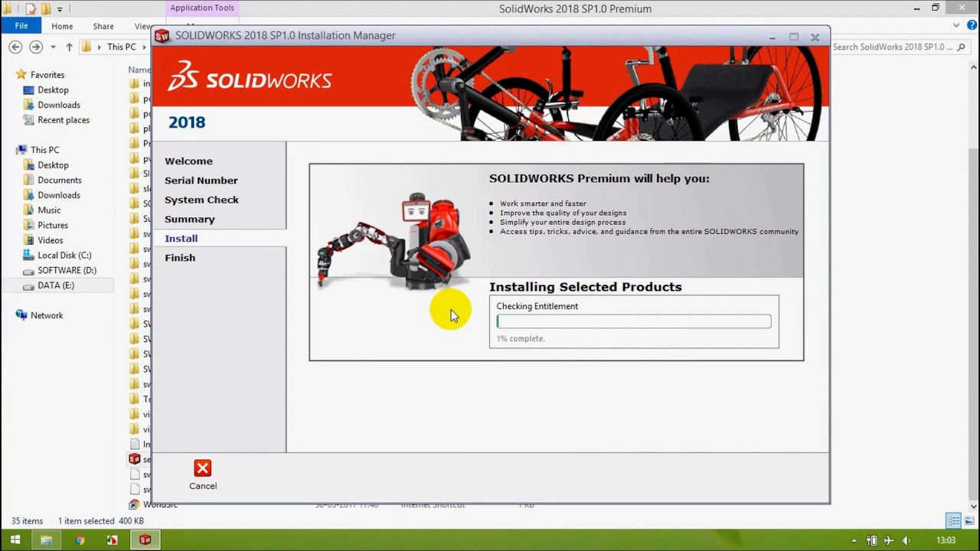Viewport: 980px width, 551px height.
Task: Click the Explorer Back arrow
Action: pyautogui.click(x=15, y=47)
